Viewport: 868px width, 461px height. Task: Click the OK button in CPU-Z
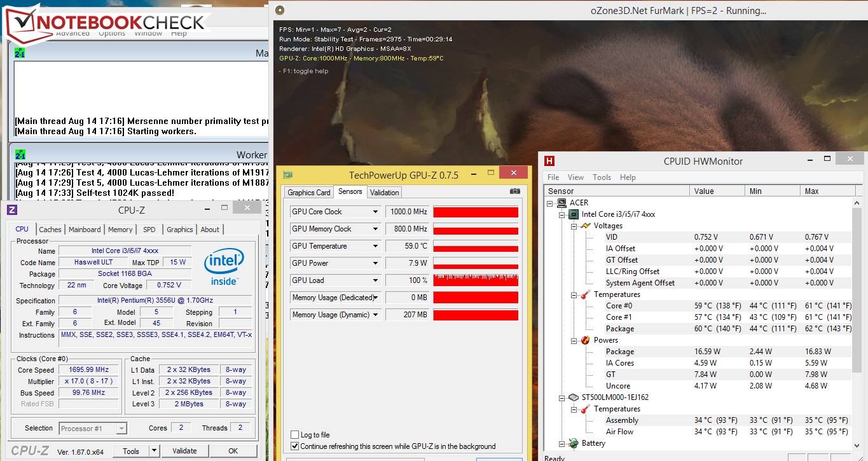tap(233, 451)
